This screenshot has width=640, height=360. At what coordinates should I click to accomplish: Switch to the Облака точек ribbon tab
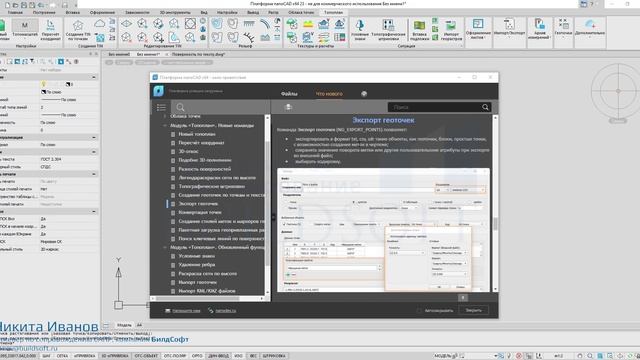pyautogui.click(x=301, y=13)
